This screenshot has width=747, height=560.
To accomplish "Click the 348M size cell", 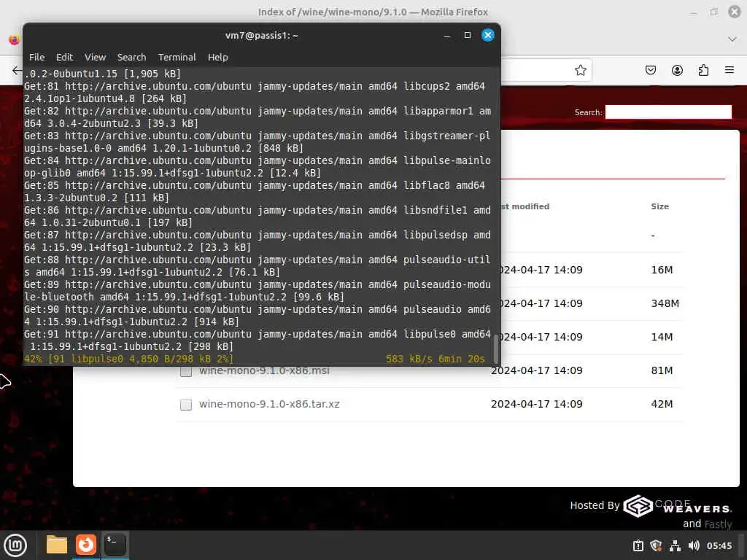I will [x=665, y=303].
